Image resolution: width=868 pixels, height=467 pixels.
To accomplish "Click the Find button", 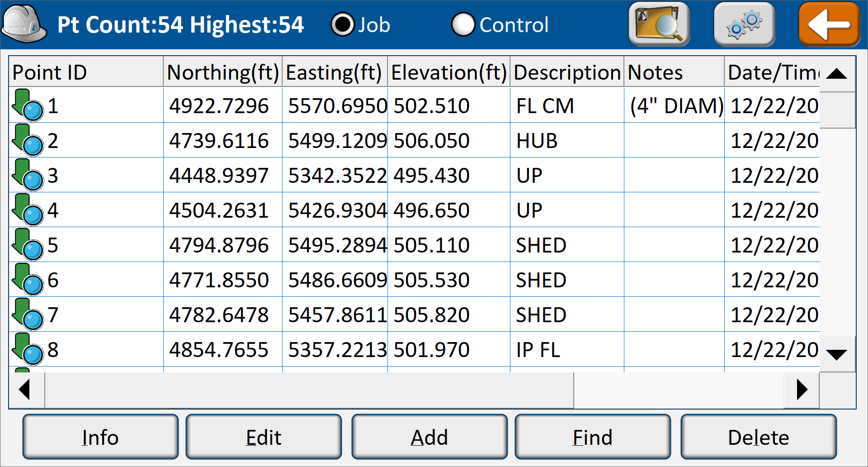I will point(593,437).
